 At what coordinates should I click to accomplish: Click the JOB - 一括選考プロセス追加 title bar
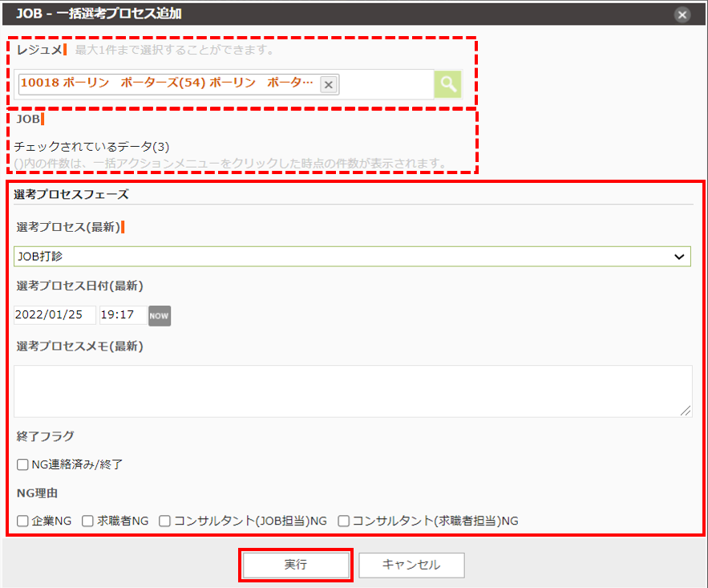pos(321,14)
